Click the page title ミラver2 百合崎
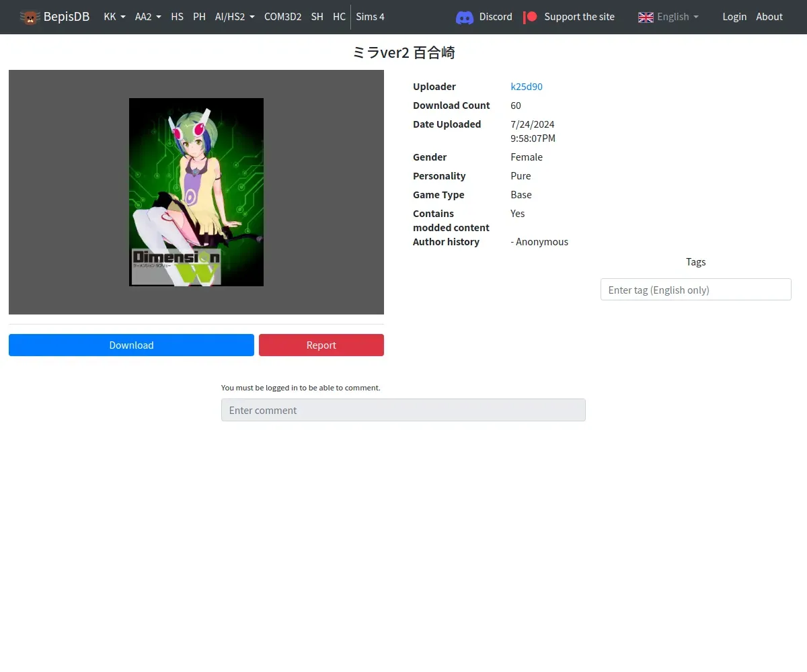This screenshot has height=672, width=807. point(403,52)
